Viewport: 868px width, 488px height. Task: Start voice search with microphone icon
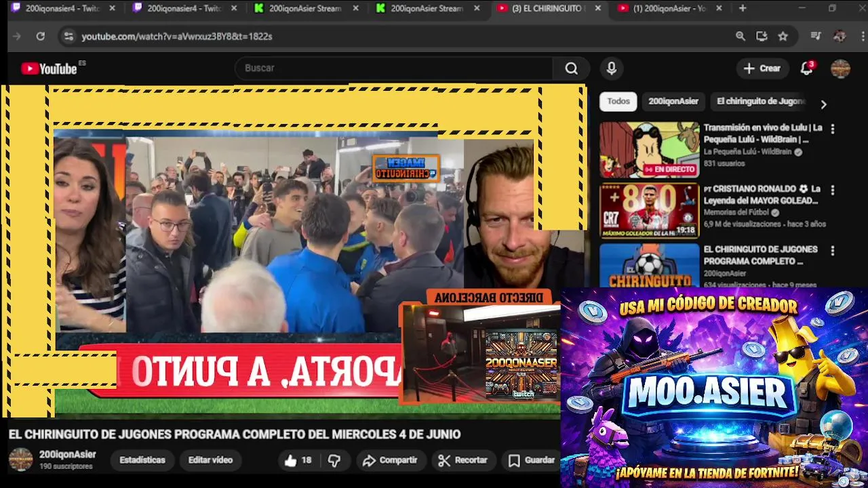(x=612, y=68)
